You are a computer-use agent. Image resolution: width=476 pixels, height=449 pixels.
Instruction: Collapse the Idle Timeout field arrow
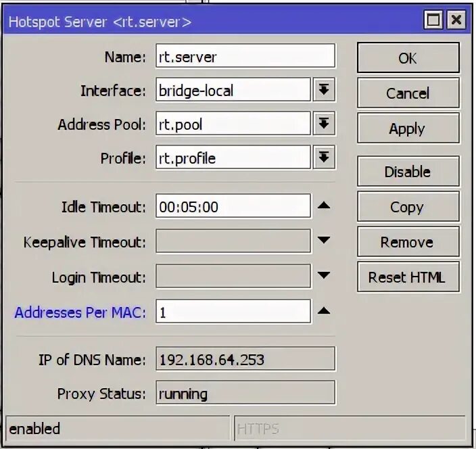coord(324,206)
